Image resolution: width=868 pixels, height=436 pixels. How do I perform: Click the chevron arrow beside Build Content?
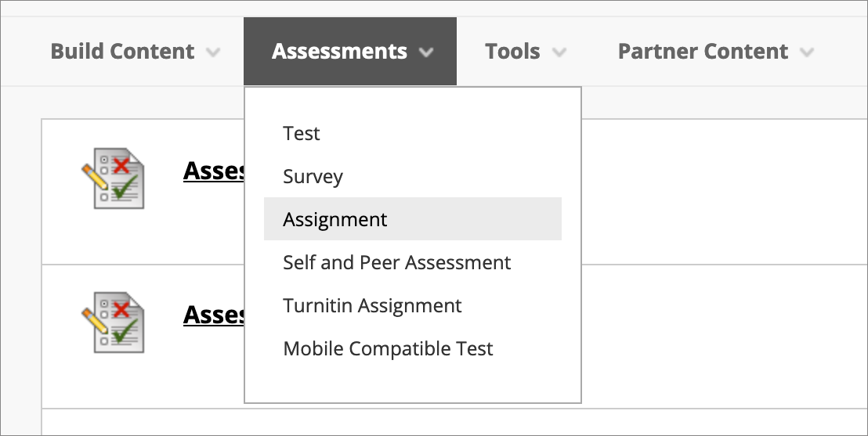click(213, 52)
